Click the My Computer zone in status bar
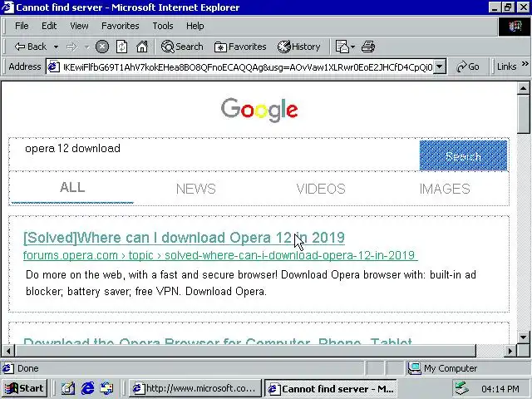The width and height of the screenshot is (532, 399). (x=443, y=368)
